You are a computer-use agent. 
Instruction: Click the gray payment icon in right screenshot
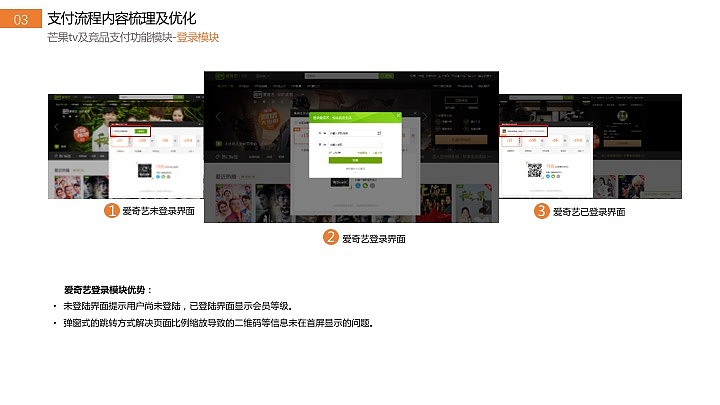pyautogui.click(x=558, y=176)
